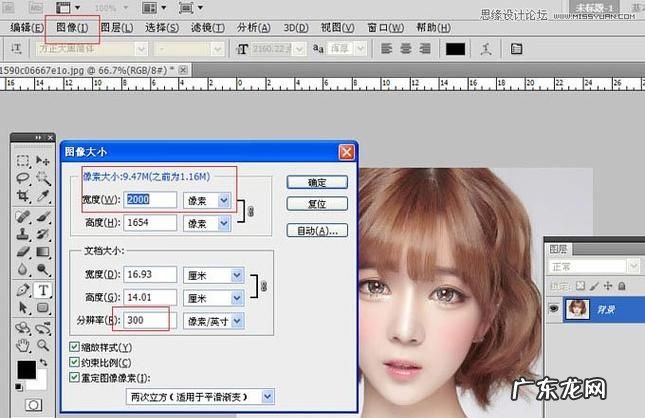Click the center align text icon
The image size is (645, 418).
point(406,49)
